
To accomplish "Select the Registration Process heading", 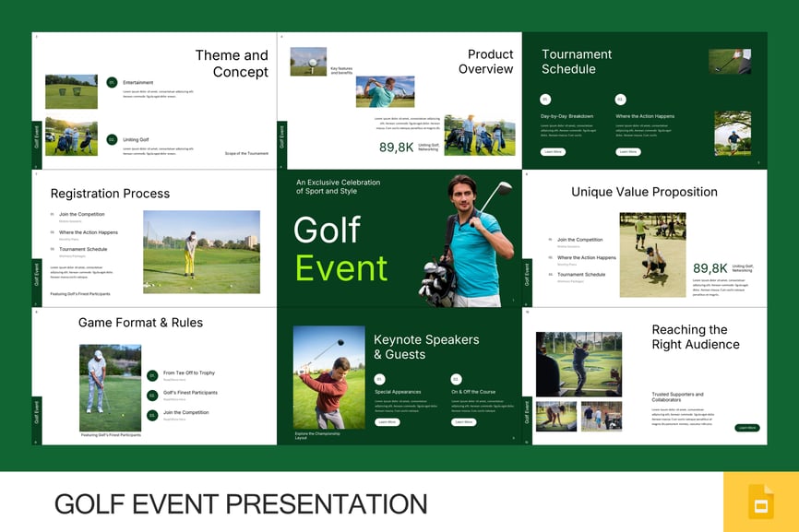I will tap(110, 194).
